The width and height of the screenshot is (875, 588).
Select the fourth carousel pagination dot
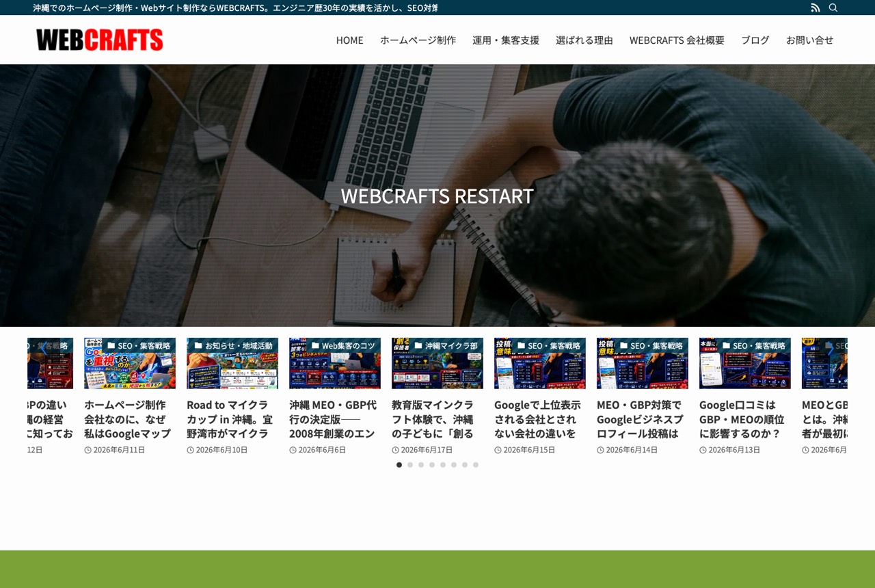click(x=432, y=465)
